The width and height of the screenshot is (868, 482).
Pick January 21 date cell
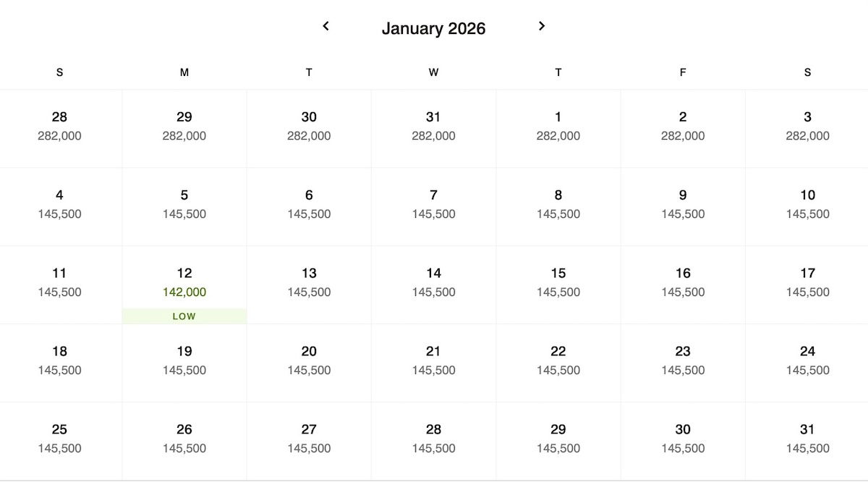click(433, 360)
